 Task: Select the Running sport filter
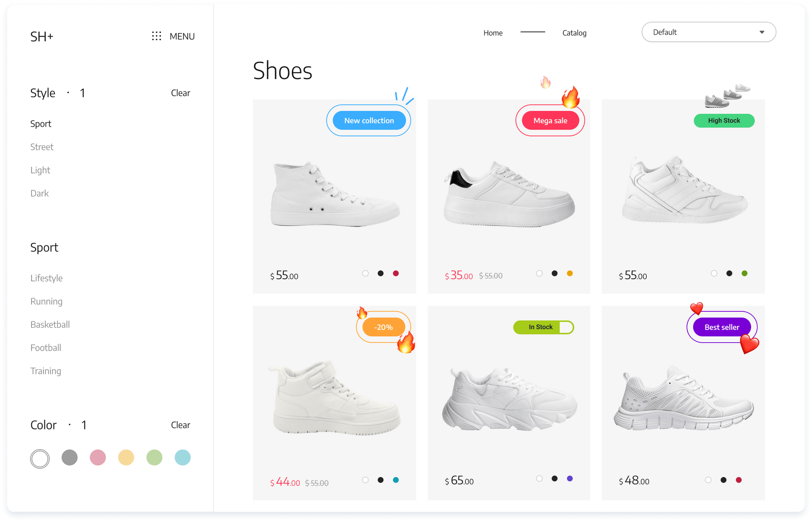[x=47, y=301]
